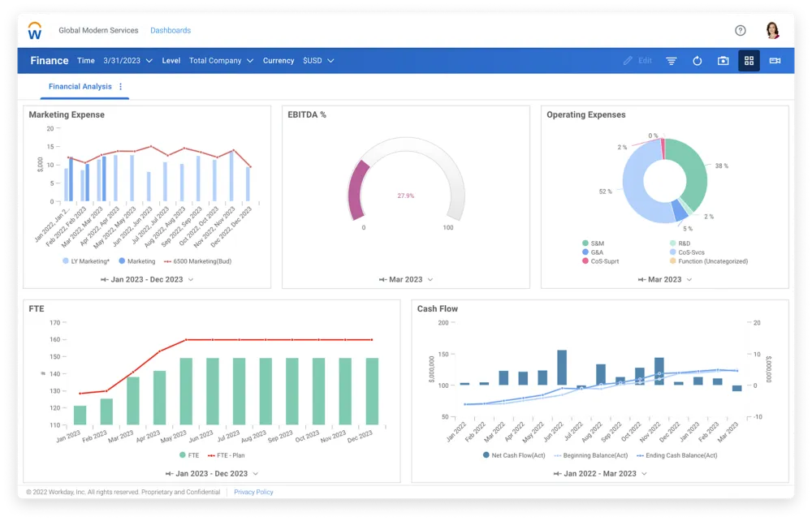
Task: Select the grid dashboard view icon
Action: point(749,61)
